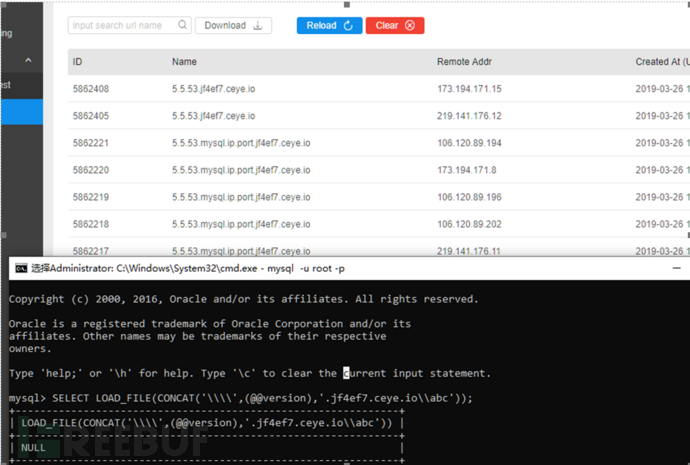This screenshot has width=690, height=465.
Task: Click remote address 173.194.171.15
Action: tap(469, 89)
